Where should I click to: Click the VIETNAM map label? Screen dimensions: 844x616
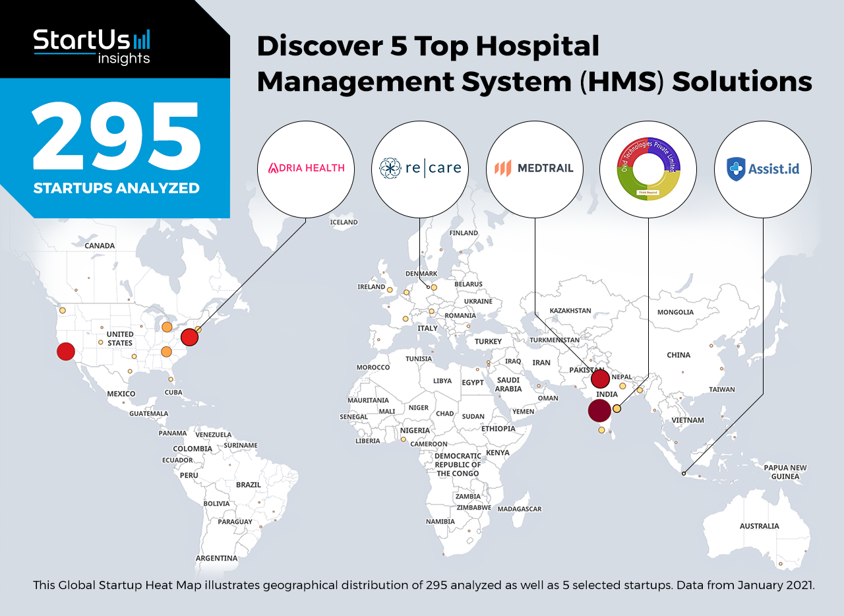click(688, 420)
